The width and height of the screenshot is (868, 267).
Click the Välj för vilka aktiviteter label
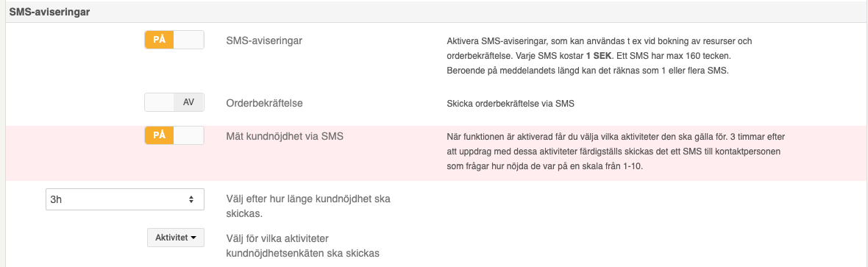click(x=303, y=246)
